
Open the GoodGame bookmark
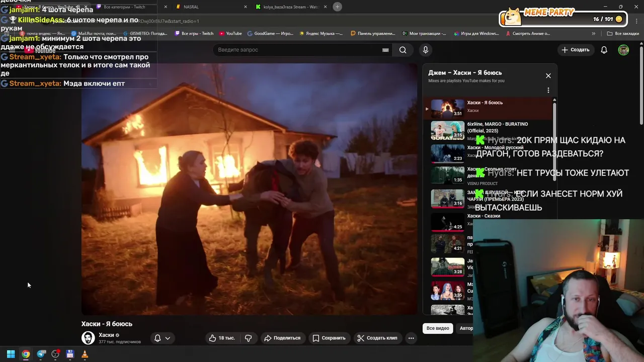[x=270, y=34]
